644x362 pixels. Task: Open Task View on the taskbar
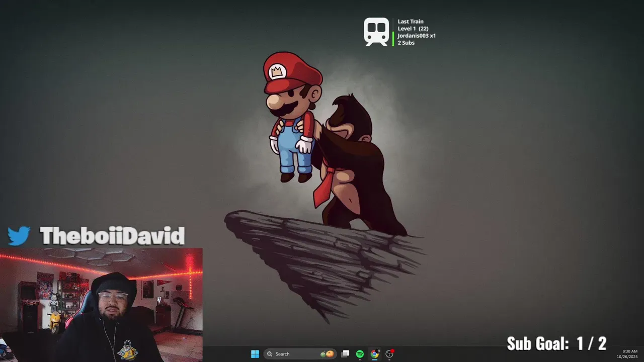click(345, 354)
